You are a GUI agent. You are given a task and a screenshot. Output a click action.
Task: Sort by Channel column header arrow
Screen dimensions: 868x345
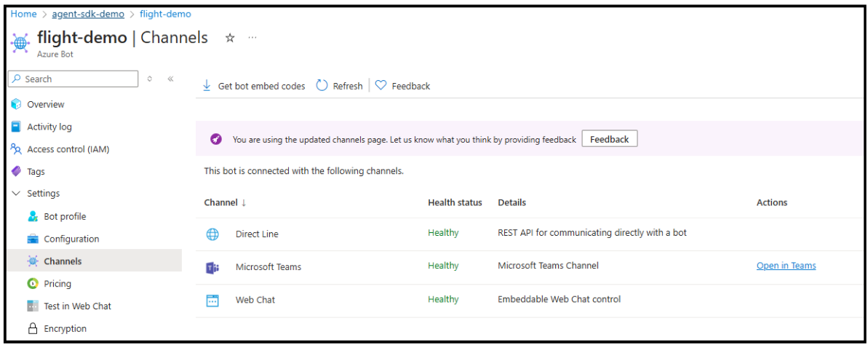(x=244, y=202)
